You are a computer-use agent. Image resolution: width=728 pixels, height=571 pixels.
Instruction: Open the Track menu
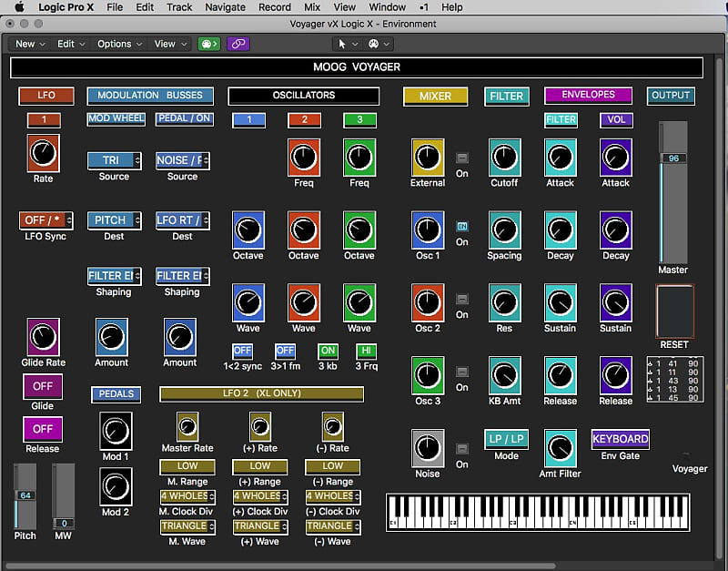(x=178, y=7)
